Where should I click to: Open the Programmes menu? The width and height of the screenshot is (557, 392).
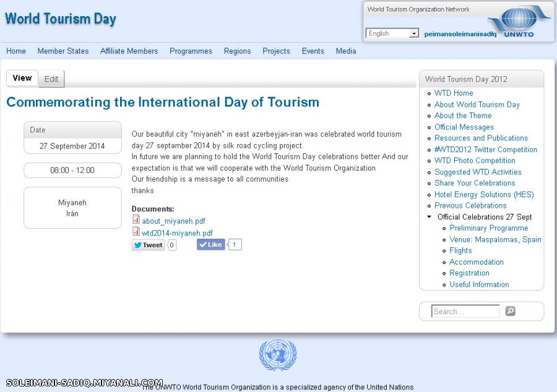pos(191,51)
